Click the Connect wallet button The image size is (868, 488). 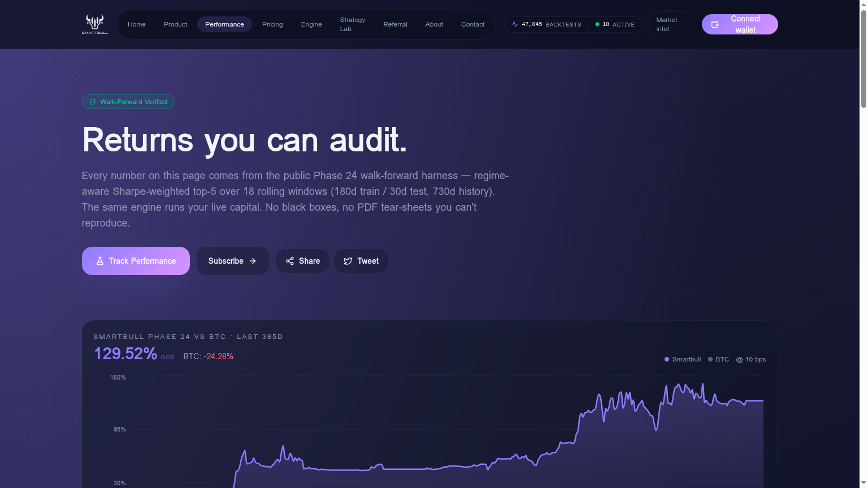tap(740, 24)
